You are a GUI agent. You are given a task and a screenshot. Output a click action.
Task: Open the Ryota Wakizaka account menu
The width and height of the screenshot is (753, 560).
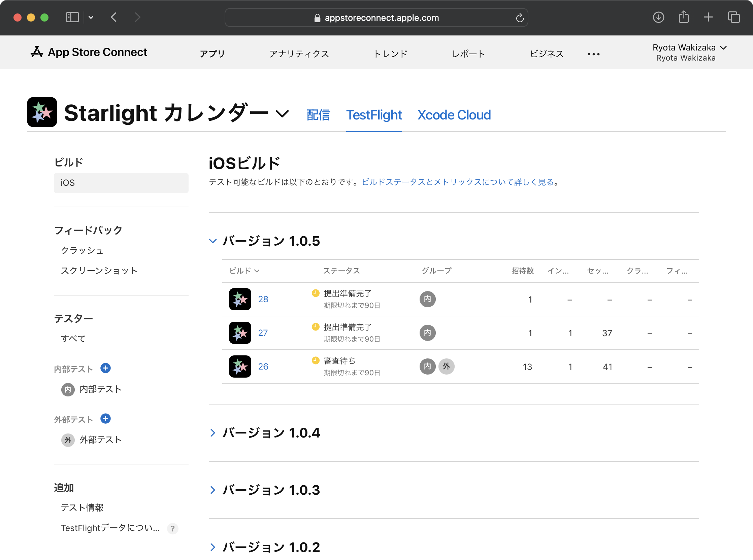(x=689, y=52)
